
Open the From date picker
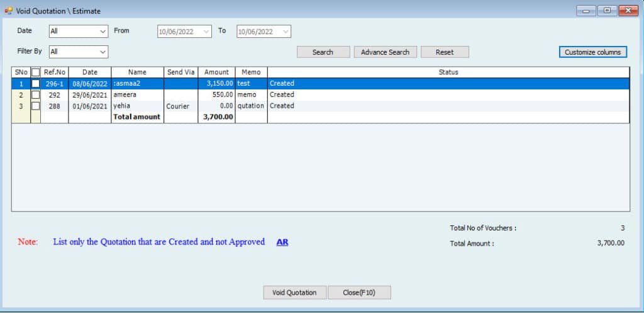coord(207,31)
